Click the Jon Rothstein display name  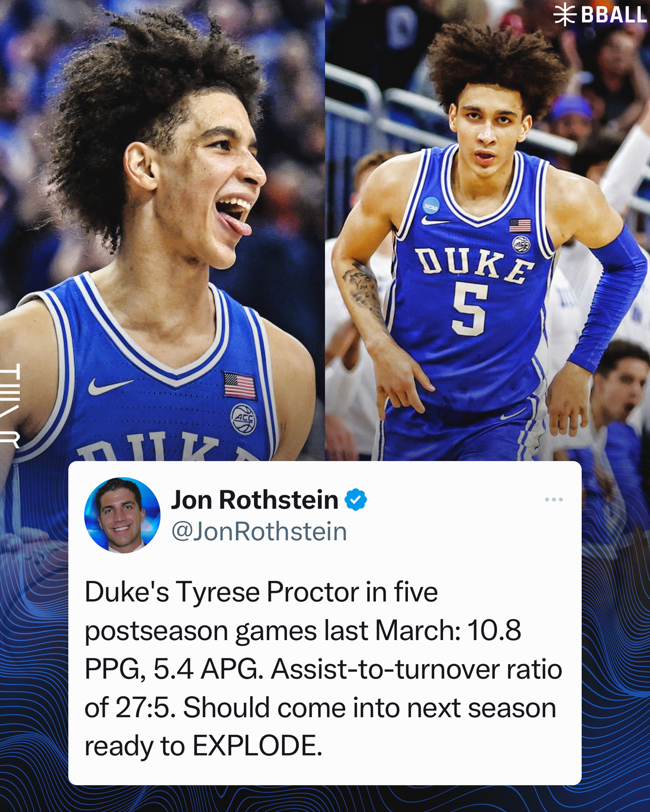coord(255,500)
